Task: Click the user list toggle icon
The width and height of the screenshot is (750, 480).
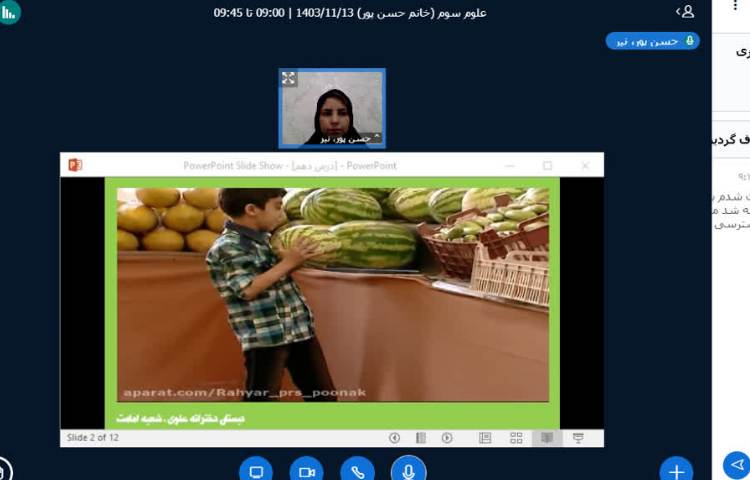Action: coord(685,12)
